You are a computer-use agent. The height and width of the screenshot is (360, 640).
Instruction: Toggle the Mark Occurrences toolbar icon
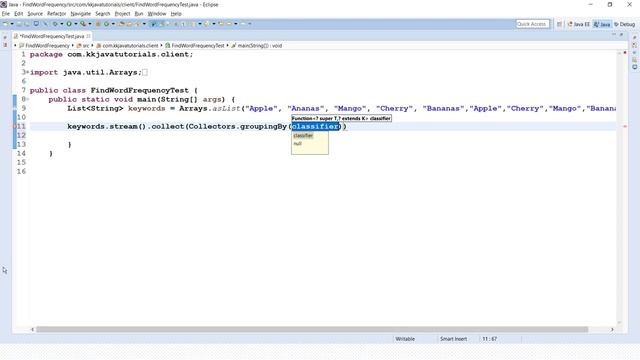point(153,24)
